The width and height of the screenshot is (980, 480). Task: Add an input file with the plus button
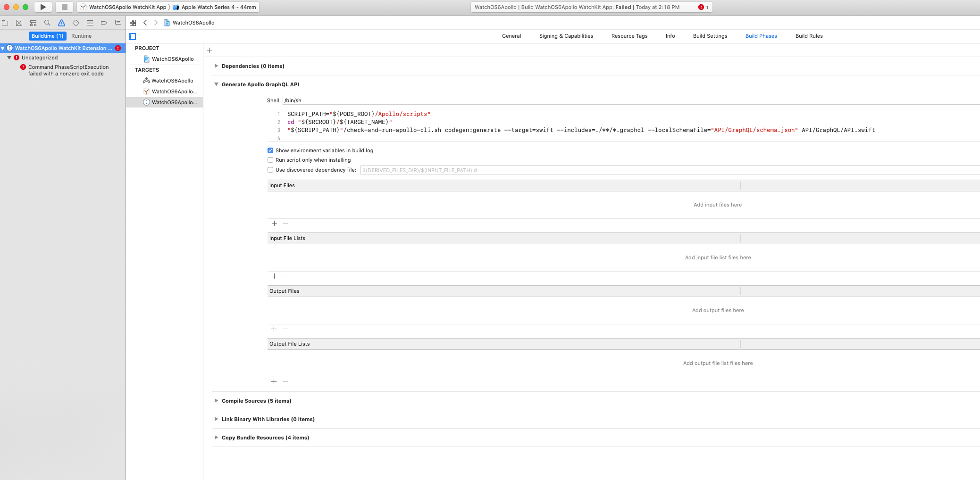click(x=274, y=223)
